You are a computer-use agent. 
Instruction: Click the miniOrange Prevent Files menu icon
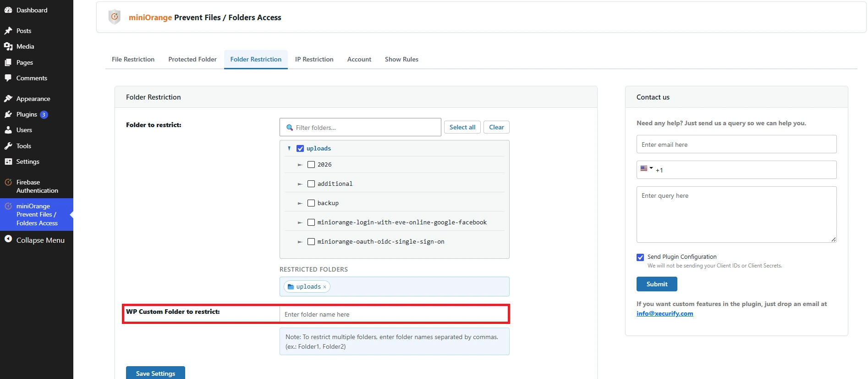click(8, 206)
